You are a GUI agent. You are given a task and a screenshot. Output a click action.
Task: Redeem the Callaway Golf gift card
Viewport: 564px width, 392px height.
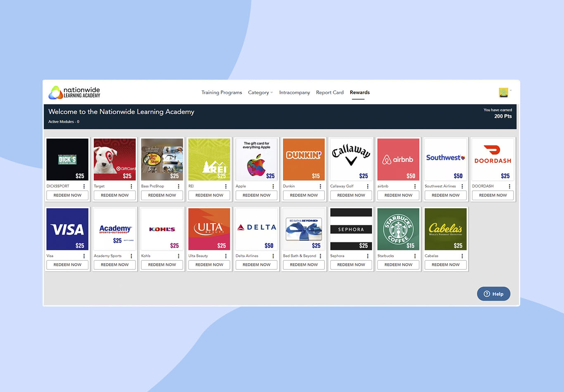tap(351, 195)
